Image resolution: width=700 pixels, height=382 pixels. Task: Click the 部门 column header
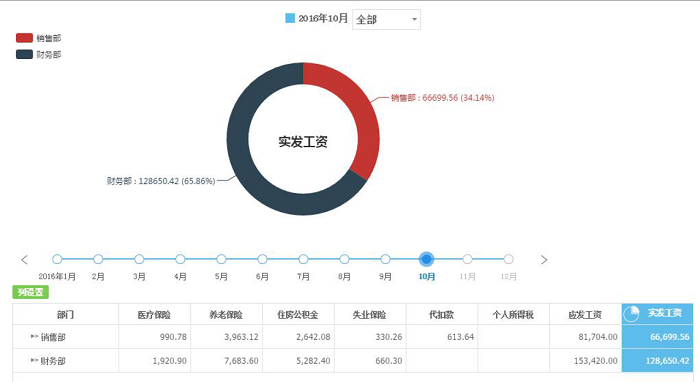tap(66, 315)
